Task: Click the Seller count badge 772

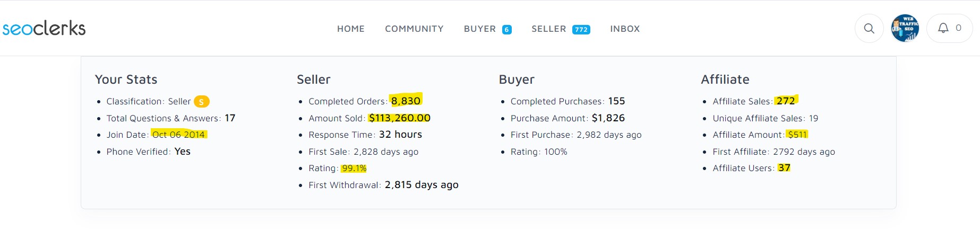Action: click(x=581, y=30)
